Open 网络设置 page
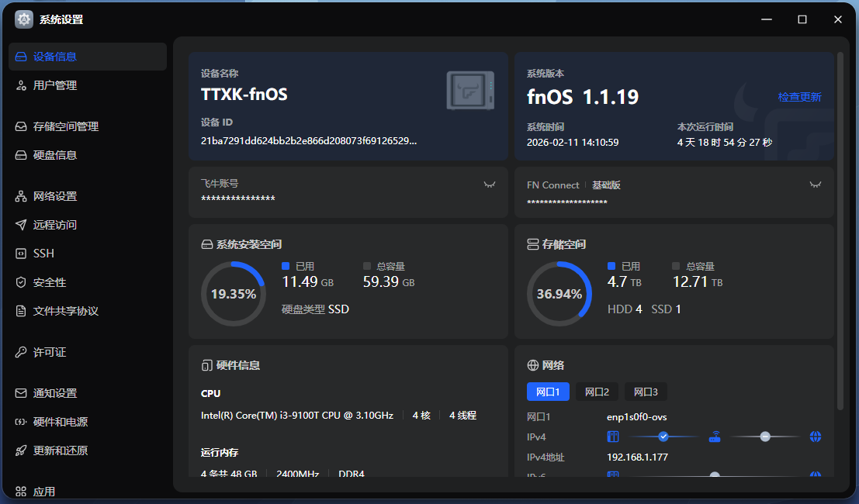Image resolution: width=859 pixels, height=504 pixels. click(88, 196)
